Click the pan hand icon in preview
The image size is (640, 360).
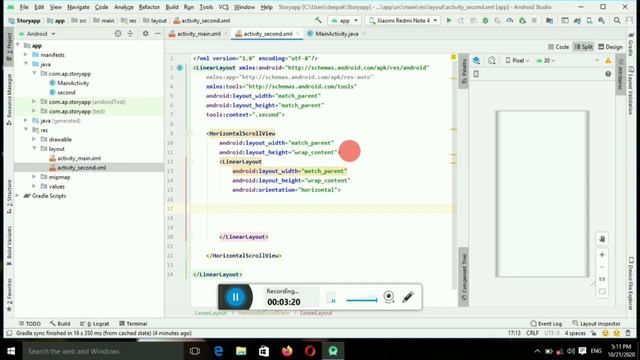[602, 239]
